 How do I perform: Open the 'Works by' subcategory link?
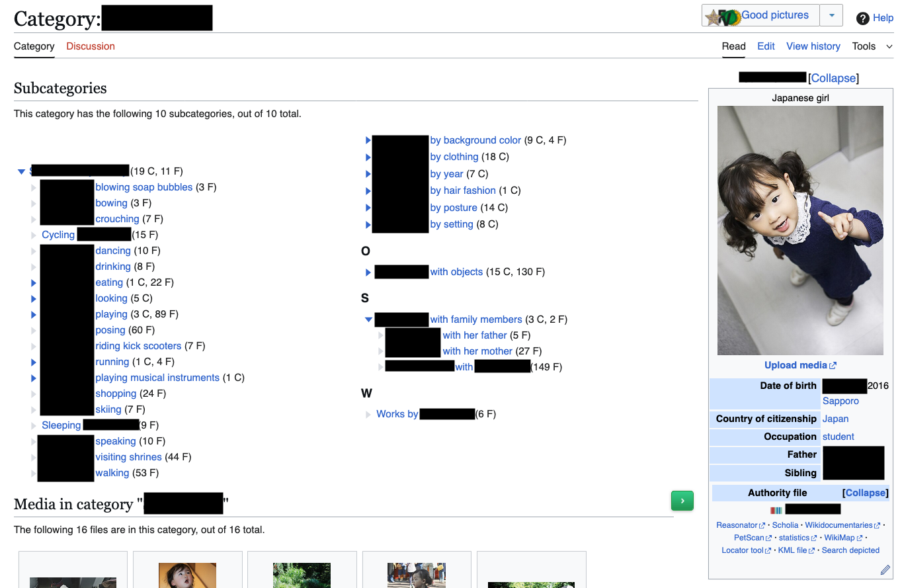397,414
